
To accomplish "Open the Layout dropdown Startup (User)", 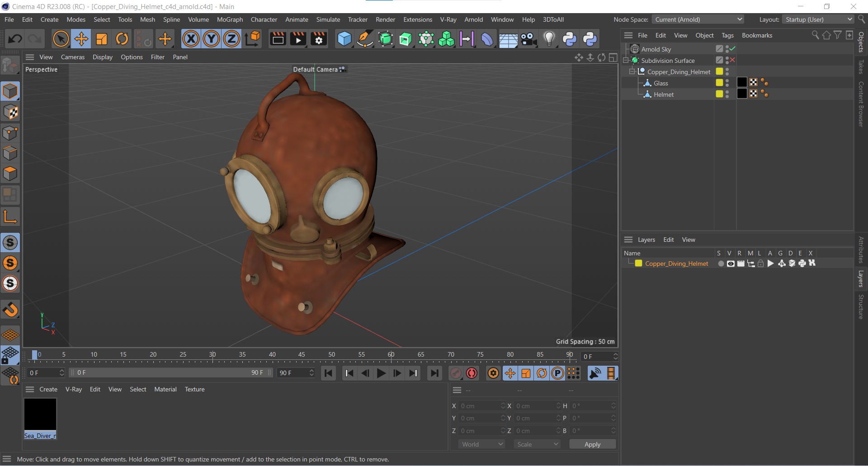I will (x=818, y=19).
